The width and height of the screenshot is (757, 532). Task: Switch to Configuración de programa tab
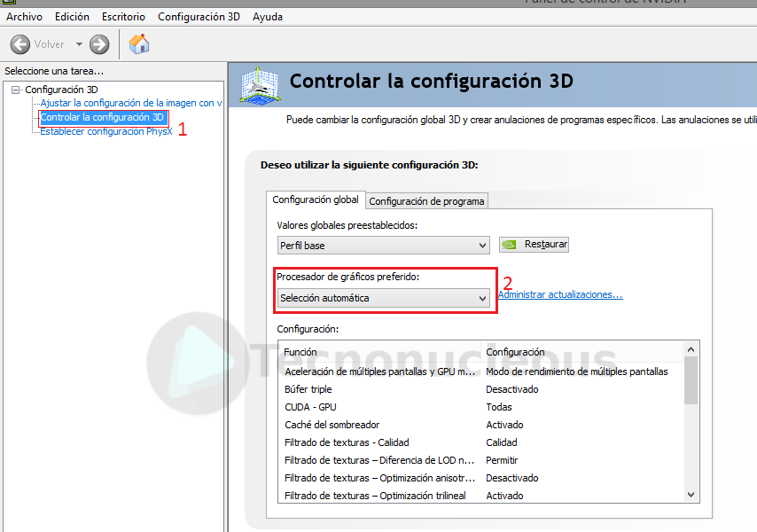[x=426, y=201]
